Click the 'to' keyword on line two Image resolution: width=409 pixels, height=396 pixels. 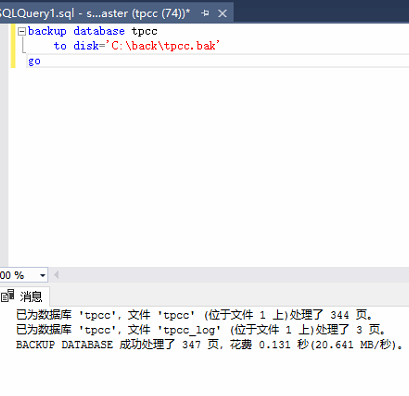(x=60, y=46)
